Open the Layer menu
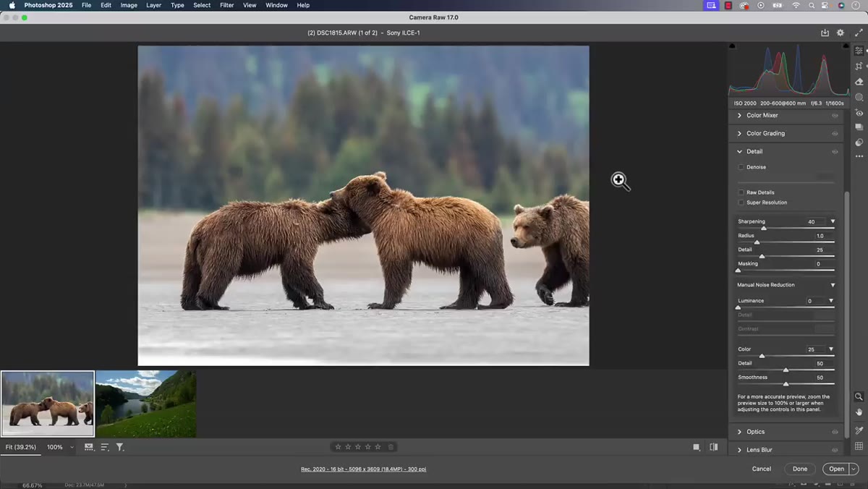This screenshot has width=868, height=489. [153, 5]
